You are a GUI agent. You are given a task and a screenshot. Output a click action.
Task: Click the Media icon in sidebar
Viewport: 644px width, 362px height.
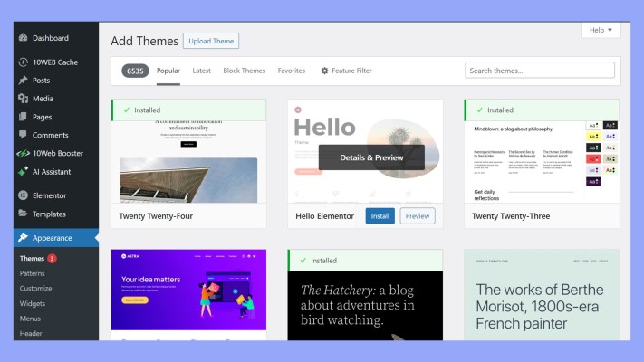click(22, 99)
